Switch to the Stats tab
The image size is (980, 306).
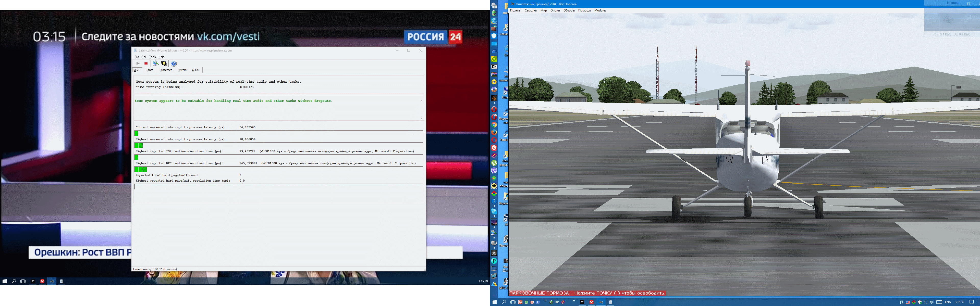(x=150, y=70)
